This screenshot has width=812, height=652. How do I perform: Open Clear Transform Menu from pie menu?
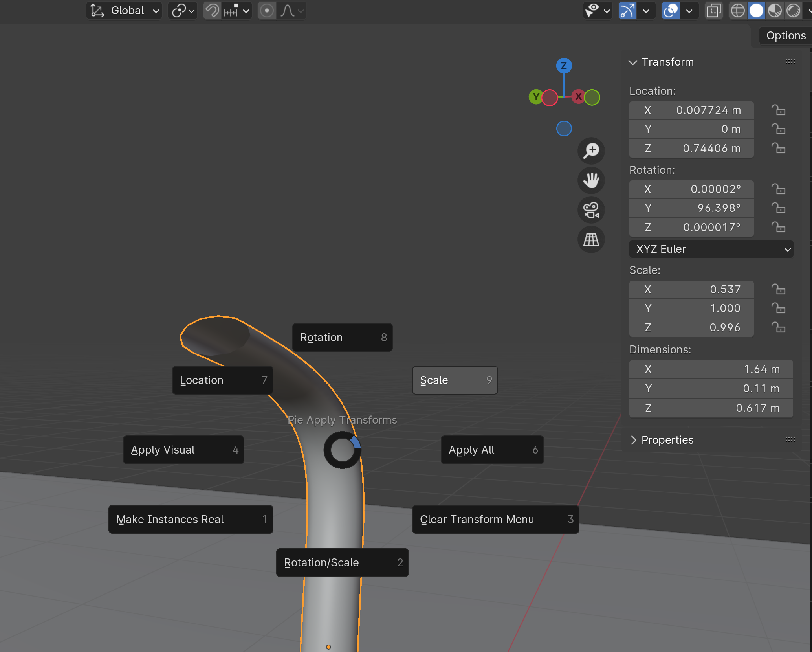pyautogui.click(x=495, y=519)
